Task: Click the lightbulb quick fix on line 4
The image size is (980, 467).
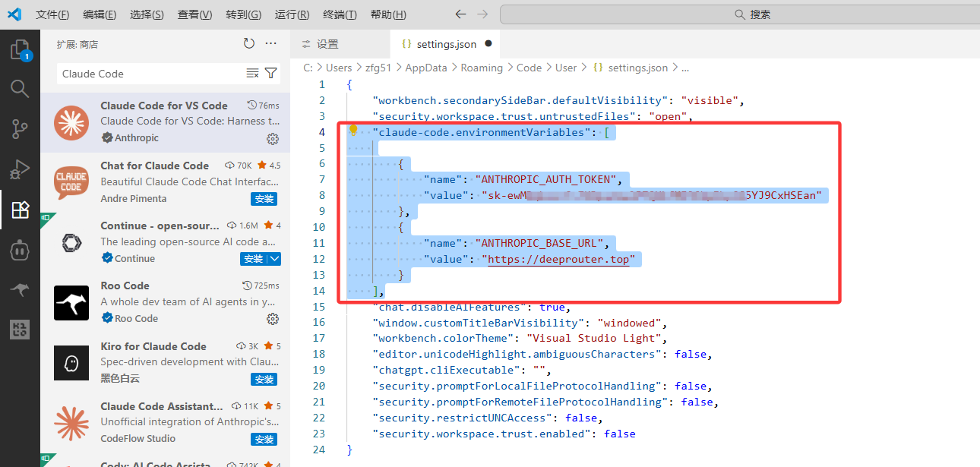Action: coord(353,131)
